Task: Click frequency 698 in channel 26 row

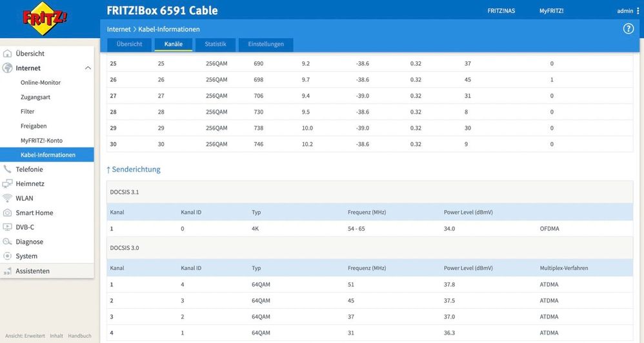Action: (x=258, y=80)
